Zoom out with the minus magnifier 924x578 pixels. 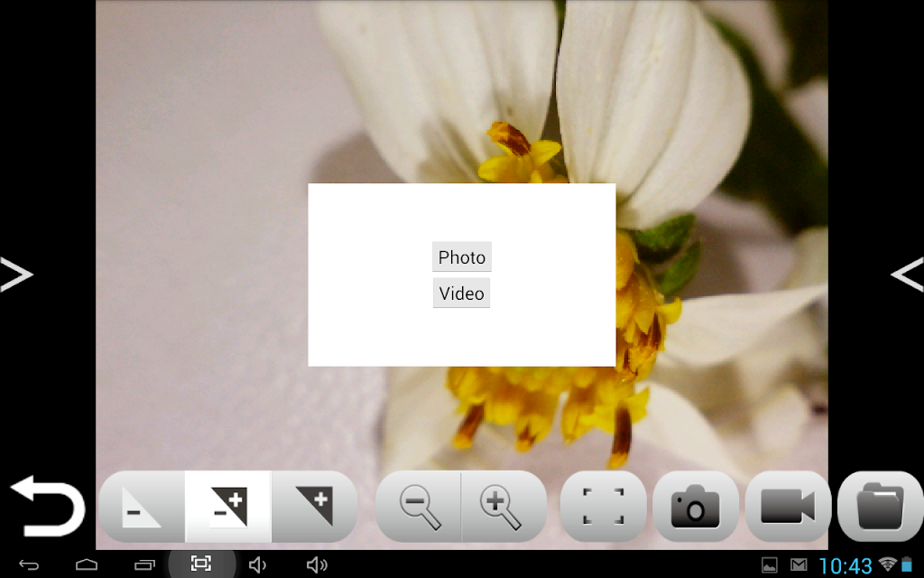(x=419, y=507)
